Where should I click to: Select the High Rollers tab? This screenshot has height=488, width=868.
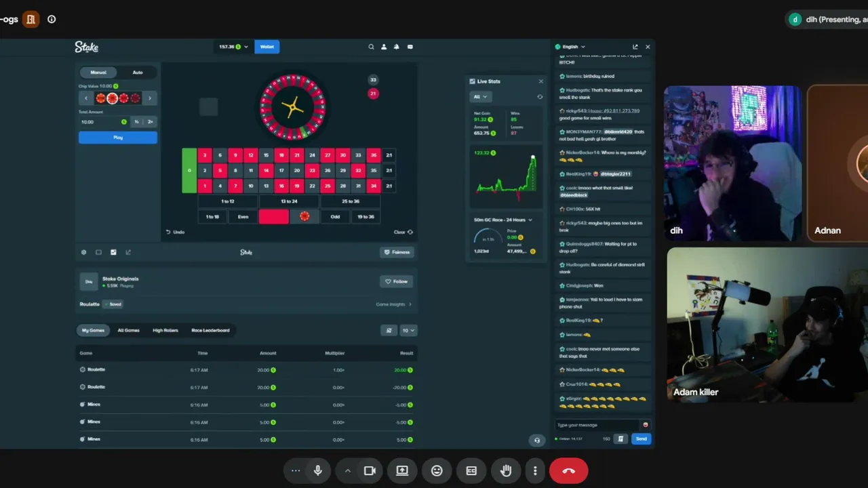165,330
